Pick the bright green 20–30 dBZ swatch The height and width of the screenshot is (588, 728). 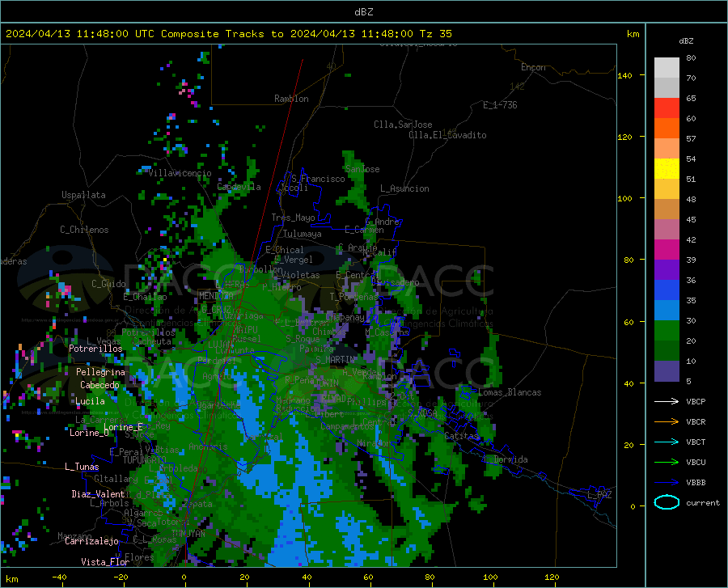pyautogui.click(x=667, y=331)
